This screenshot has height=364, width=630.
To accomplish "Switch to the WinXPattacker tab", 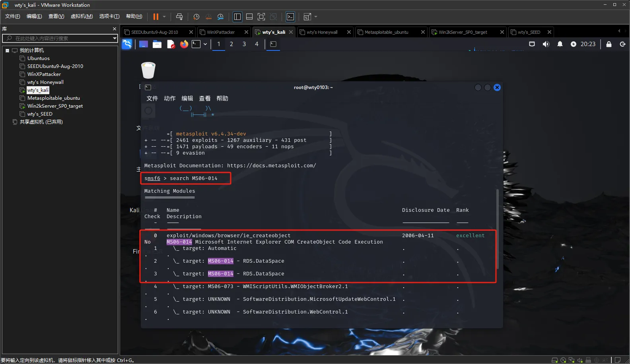I will coord(221,32).
